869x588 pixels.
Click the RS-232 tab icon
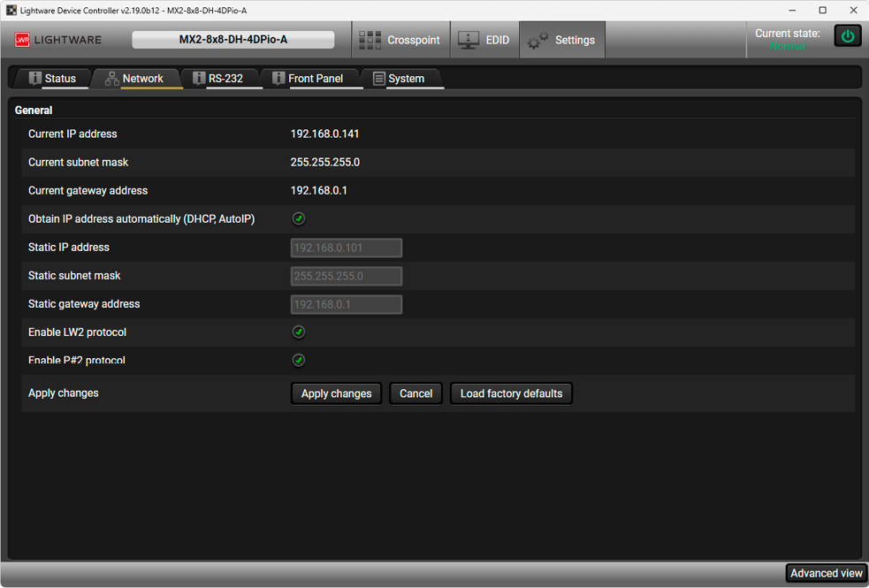tap(199, 79)
